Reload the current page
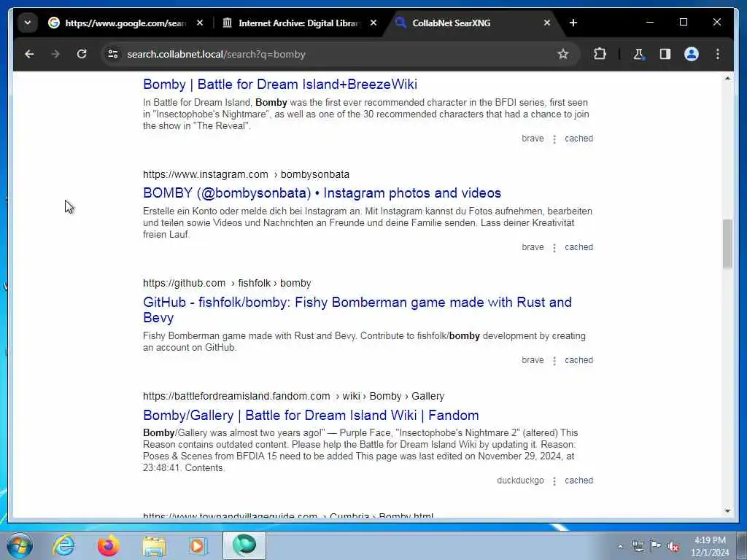The width and height of the screenshot is (747, 560). (x=82, y=54)
